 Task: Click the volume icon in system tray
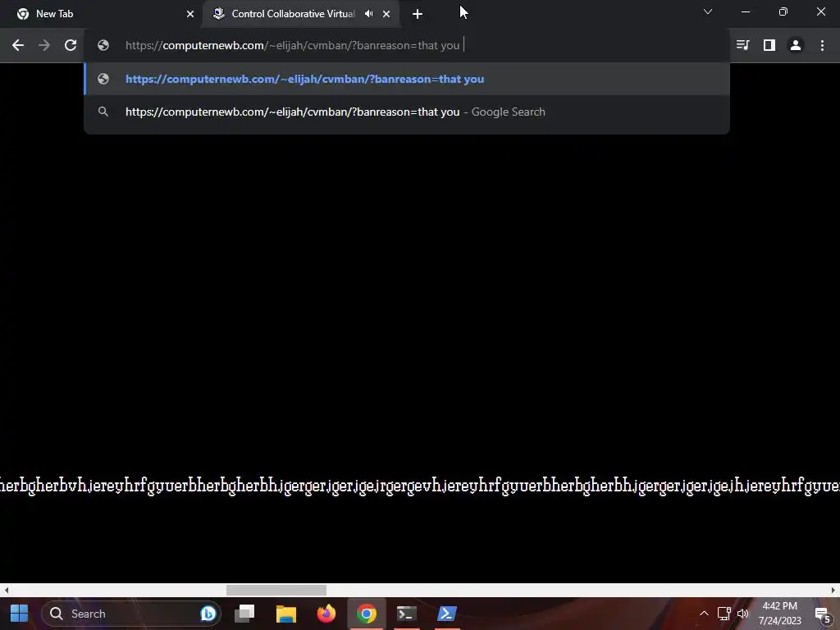(x=743, y=614)
